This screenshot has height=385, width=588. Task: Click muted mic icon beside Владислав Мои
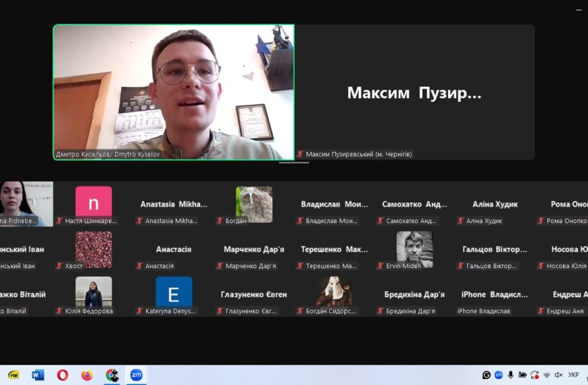tap(300, 221)
